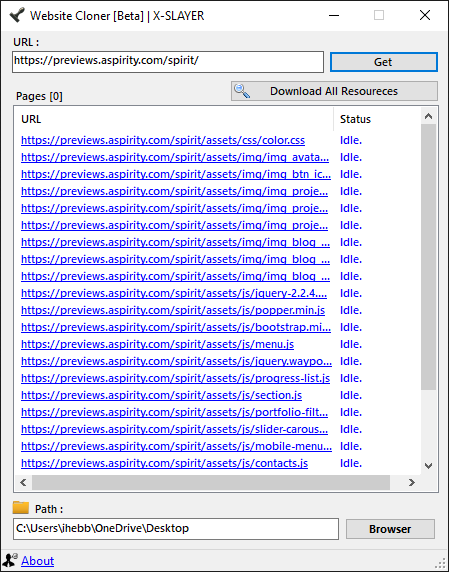The height and width of the screenshot is (572, 449).
Task: Click the horizontal scrollbar right arrow
Action: (412, 483)
